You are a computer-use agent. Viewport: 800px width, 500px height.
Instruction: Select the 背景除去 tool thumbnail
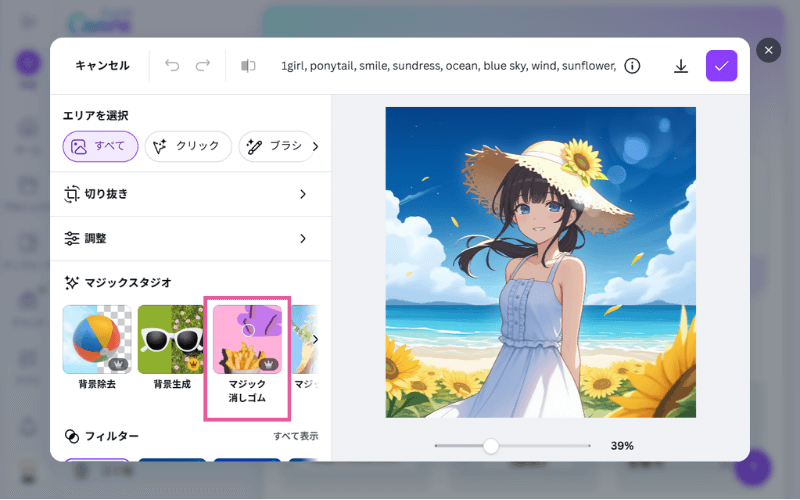coord(97,339)
